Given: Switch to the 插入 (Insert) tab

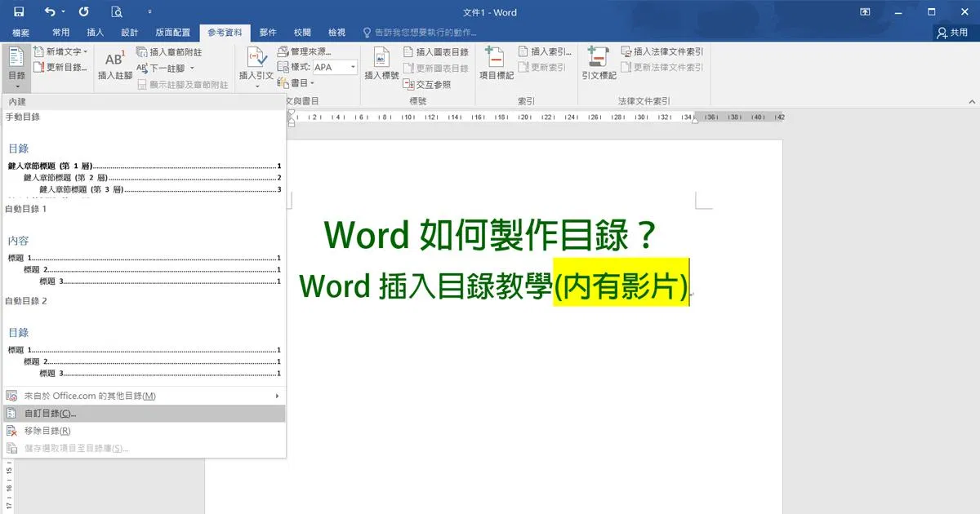Looking at the screenshot, I should click(x=95, y=33).
